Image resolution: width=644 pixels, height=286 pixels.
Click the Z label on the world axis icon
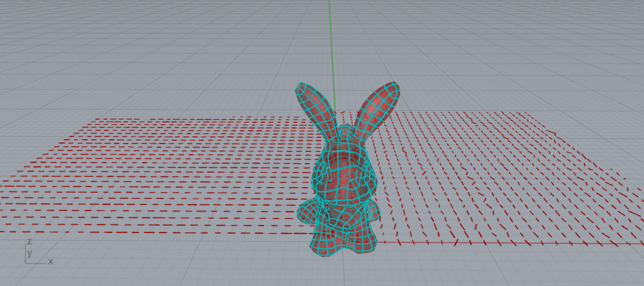[x=29, y=243]
